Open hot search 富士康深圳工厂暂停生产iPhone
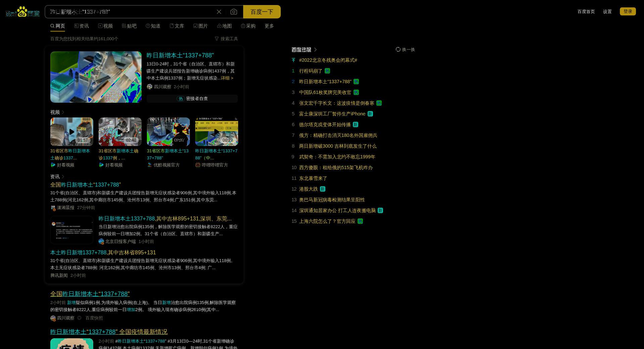The image size is (644, 349). [332, 114]
